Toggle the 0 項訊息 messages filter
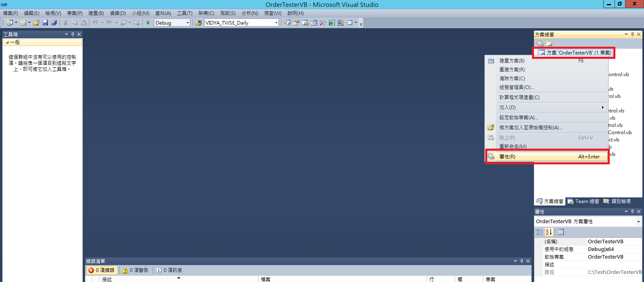Image resolution: width=644 pixels, height=282 pixels. point(169,270)
